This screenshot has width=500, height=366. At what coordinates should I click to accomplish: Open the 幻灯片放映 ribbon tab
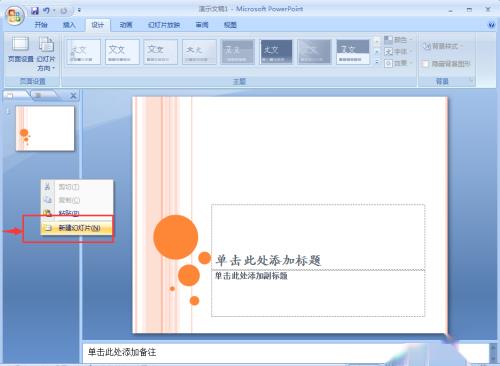click(x=164, y=25)
